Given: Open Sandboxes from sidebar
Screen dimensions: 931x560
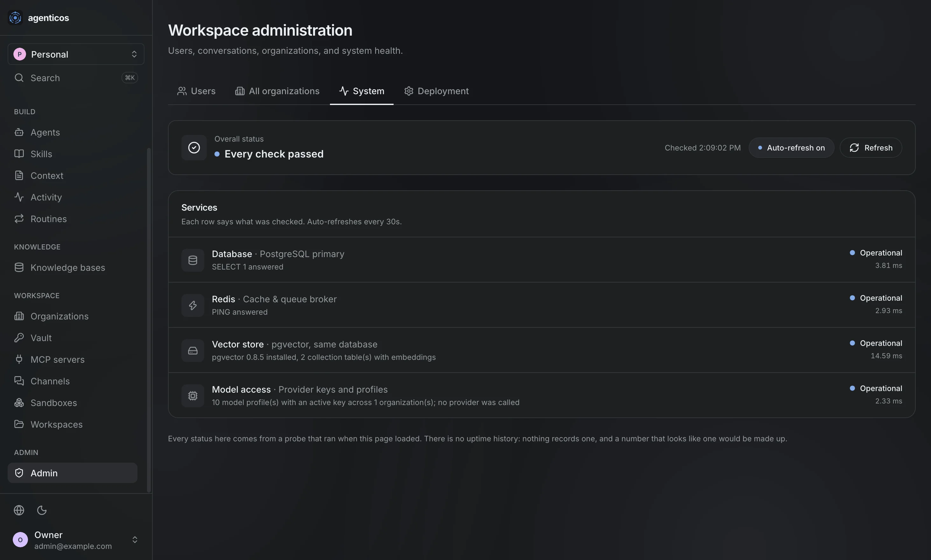Looking at the screenshot, I should [x=73, y=402].
